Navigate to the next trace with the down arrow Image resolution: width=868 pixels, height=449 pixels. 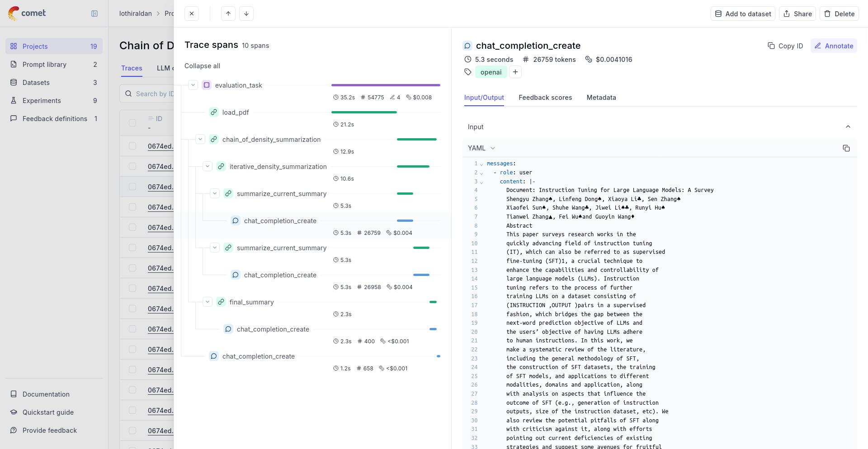[246, 14]
